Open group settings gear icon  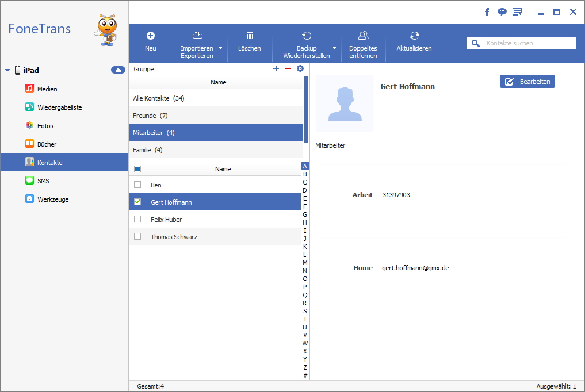[300, 68]
